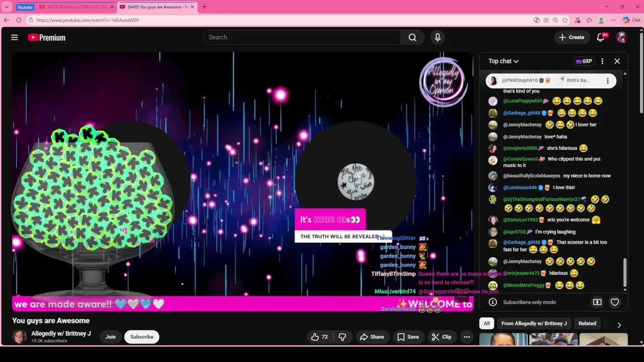This screenshot has height=362, width=644.
Task: Click the Create button
Action: pyautogui.click(x=572, y=37)
